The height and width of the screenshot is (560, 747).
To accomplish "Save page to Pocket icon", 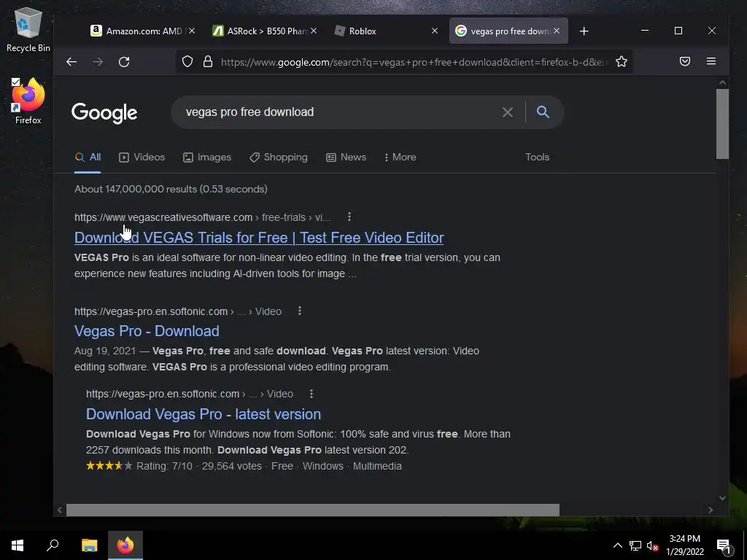I will tap(684, 61).
